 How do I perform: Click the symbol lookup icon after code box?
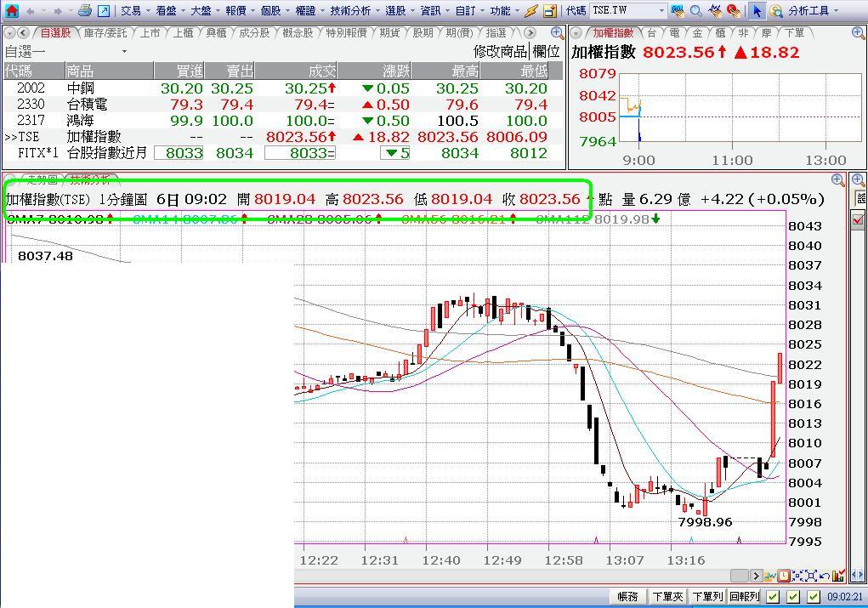[677, 10]
